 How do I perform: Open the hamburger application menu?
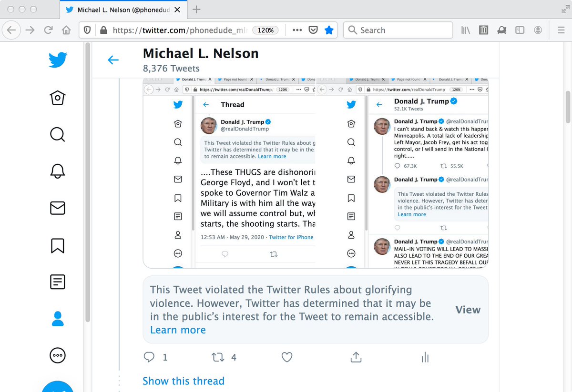[x=561, y=30]
